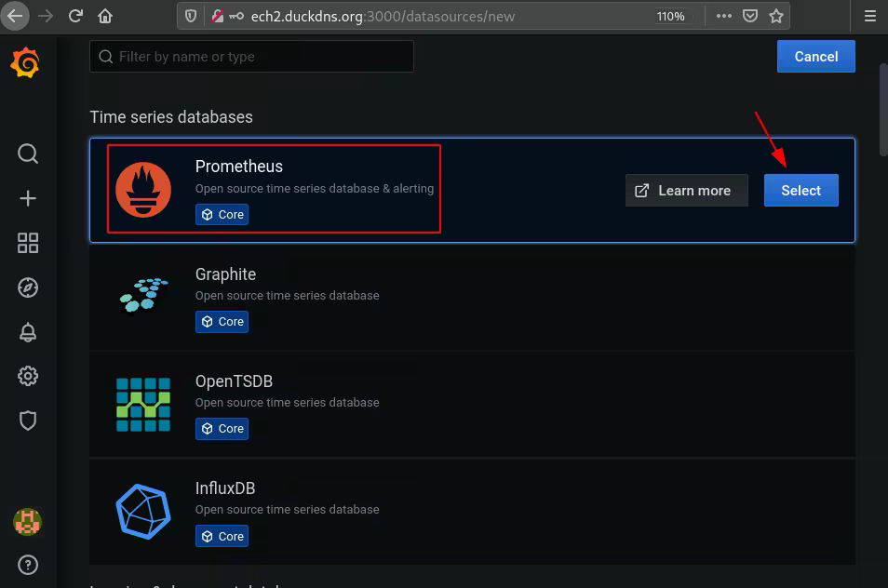Bookmark this page with the star icon

coord(776,16)
